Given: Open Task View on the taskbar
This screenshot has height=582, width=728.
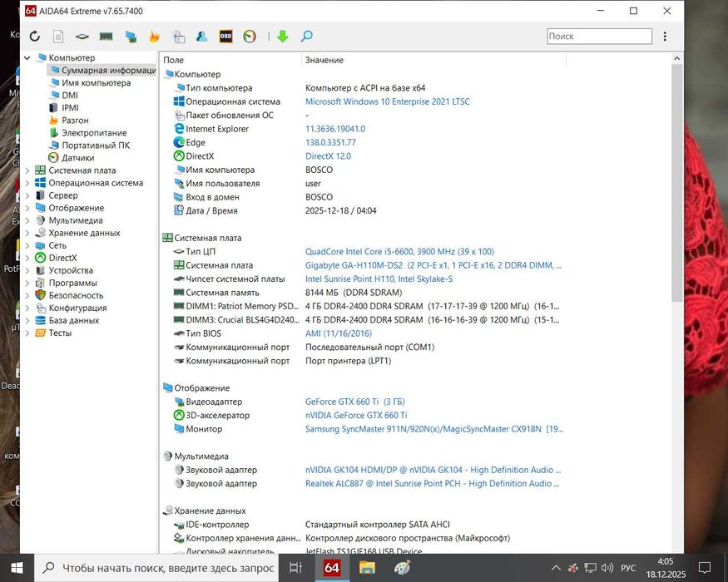Looking at the screenshot, I should click(295, 568).
